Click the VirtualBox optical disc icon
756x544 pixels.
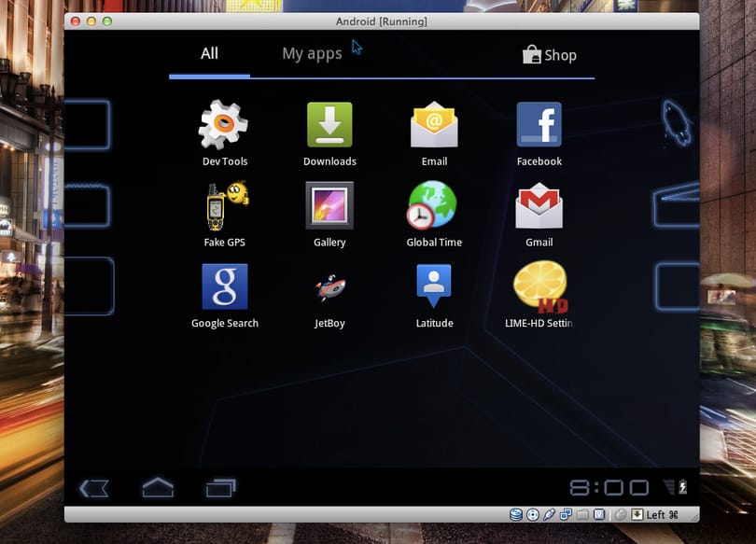(533, 515)
